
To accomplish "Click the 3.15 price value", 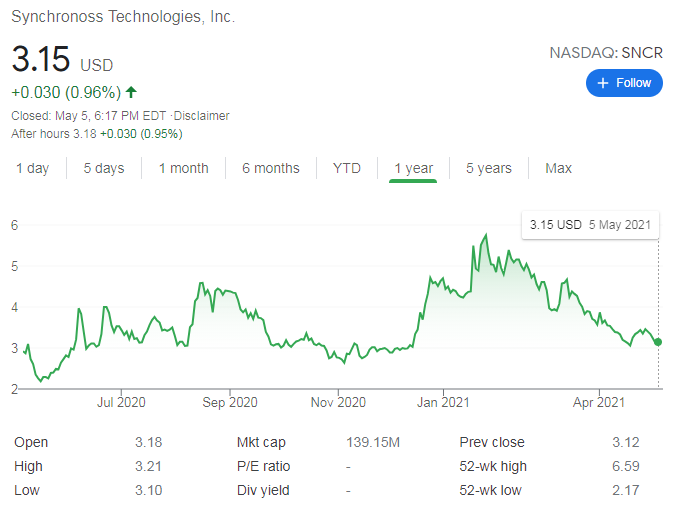I will coord(41,59).
